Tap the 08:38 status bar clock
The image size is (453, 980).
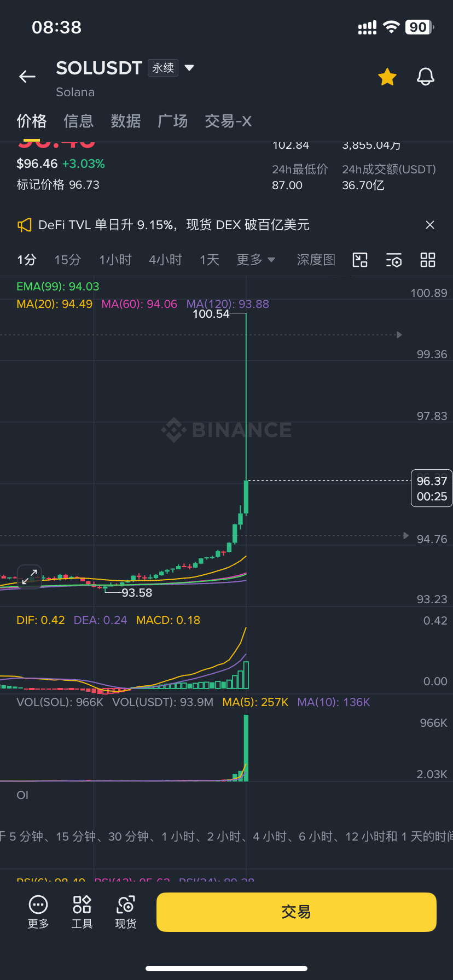click(x=57, y=27)
